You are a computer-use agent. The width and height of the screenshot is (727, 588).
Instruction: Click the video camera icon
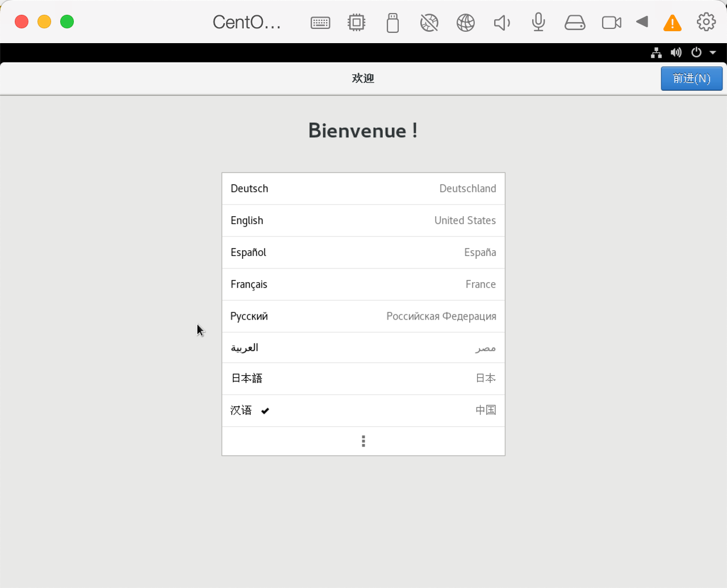pyautogui.click(x=611, y=23)
